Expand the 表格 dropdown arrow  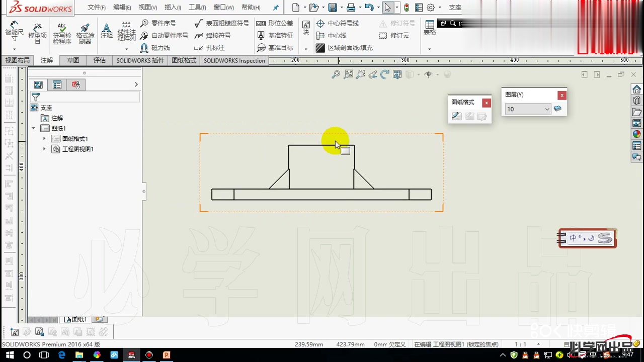pos(430,49)
